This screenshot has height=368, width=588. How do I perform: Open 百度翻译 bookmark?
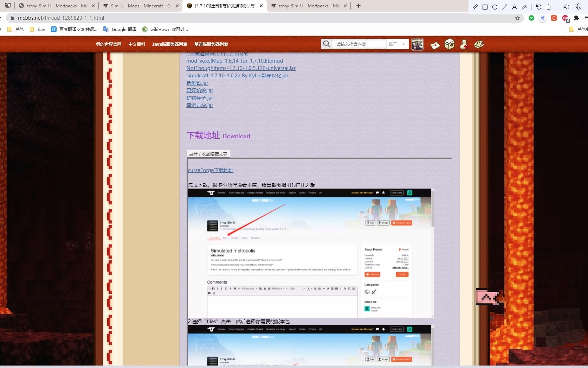(74, 29)
